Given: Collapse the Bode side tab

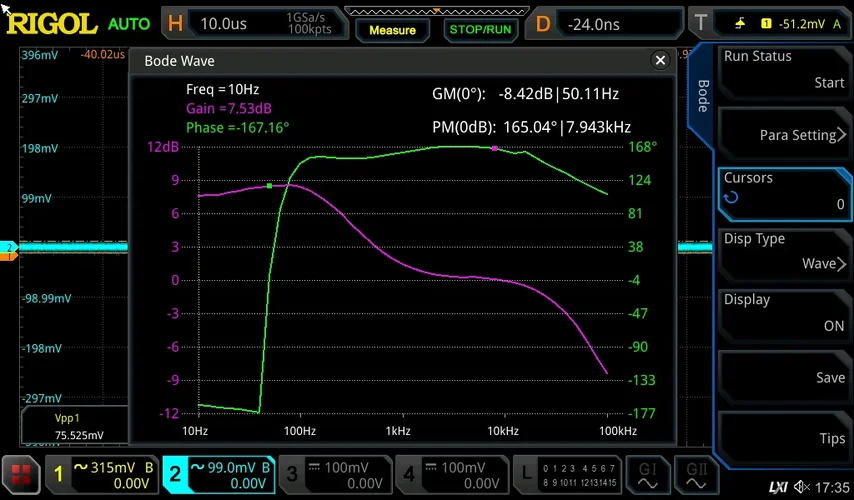Looking at the screenshot, I should pyautogui.click(x=703, y=96).
